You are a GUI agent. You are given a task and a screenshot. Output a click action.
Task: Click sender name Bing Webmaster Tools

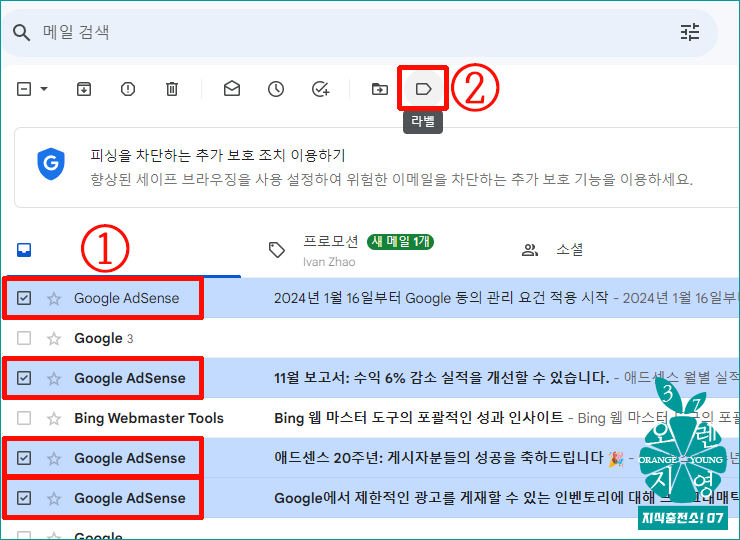(149, 418)
